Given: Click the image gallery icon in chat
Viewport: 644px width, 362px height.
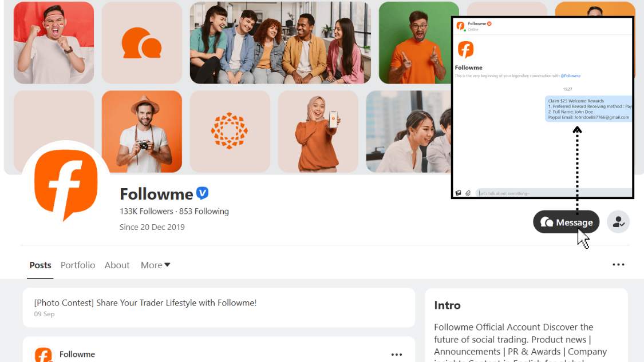Looking at the screenshot, I should click(458, 193).
